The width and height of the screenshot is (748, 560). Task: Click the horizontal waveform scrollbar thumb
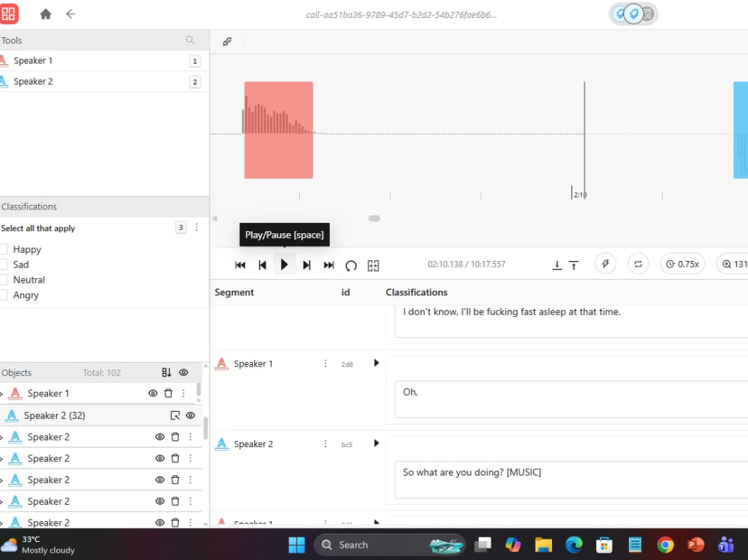pyautogui.click(x=375, y=218)
